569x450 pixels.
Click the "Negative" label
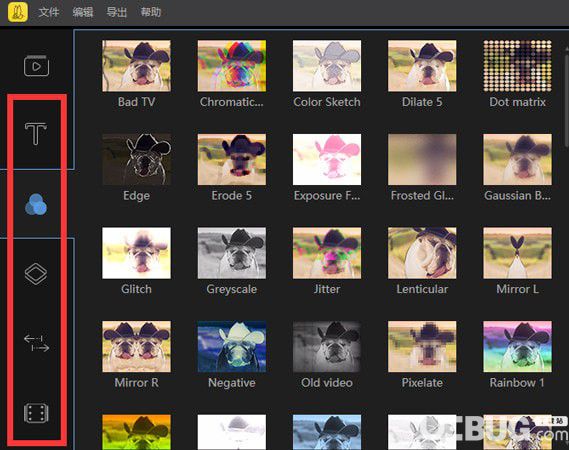[x=232, y=383]
